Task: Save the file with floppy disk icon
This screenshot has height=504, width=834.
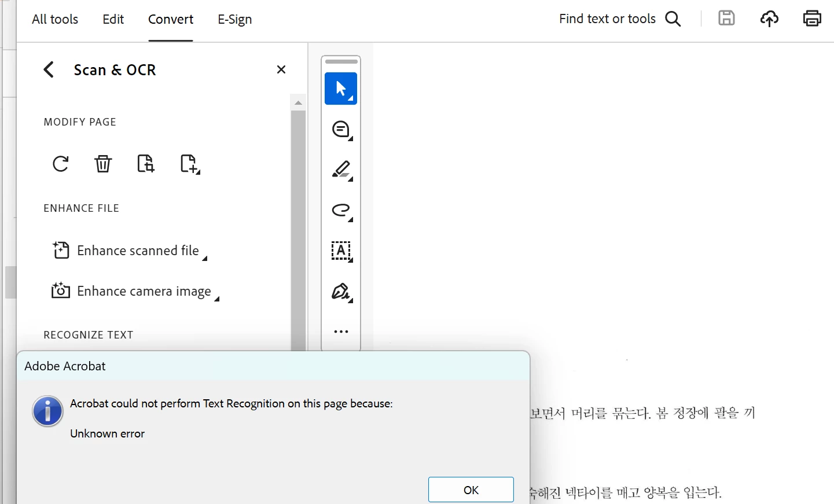Action: pos(726,19)
